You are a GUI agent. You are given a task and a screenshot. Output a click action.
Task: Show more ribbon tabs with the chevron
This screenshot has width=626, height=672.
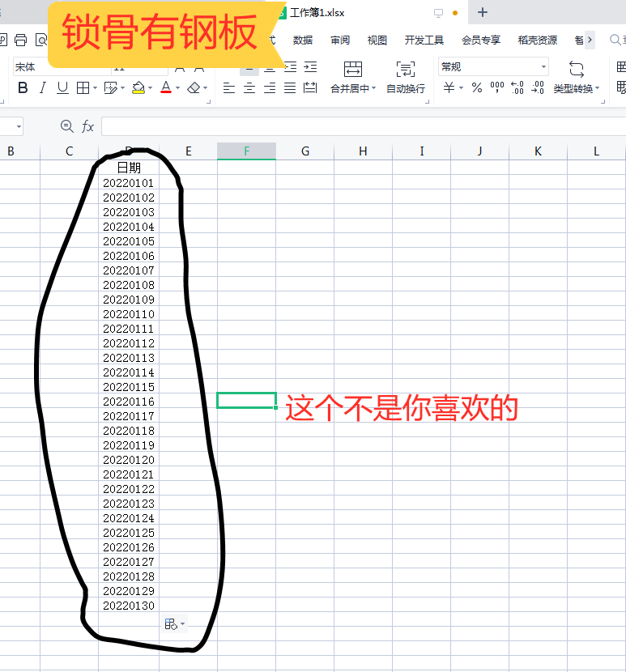590,40
